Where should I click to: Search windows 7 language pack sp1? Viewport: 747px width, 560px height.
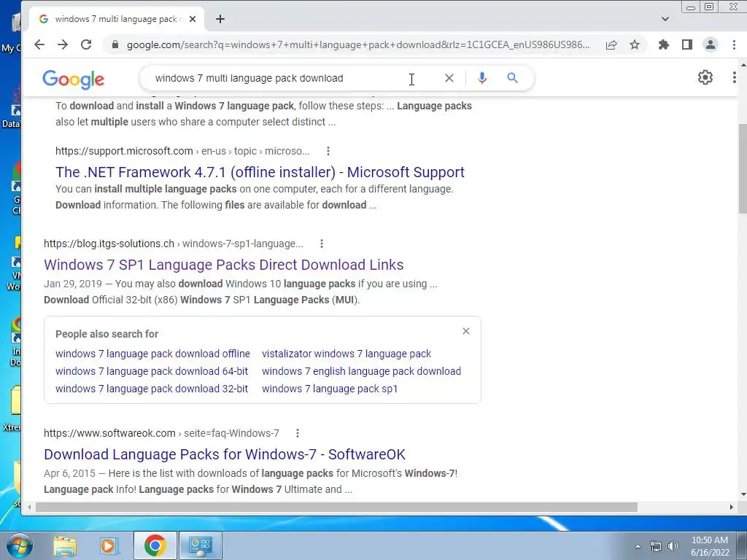coord(330,389)
